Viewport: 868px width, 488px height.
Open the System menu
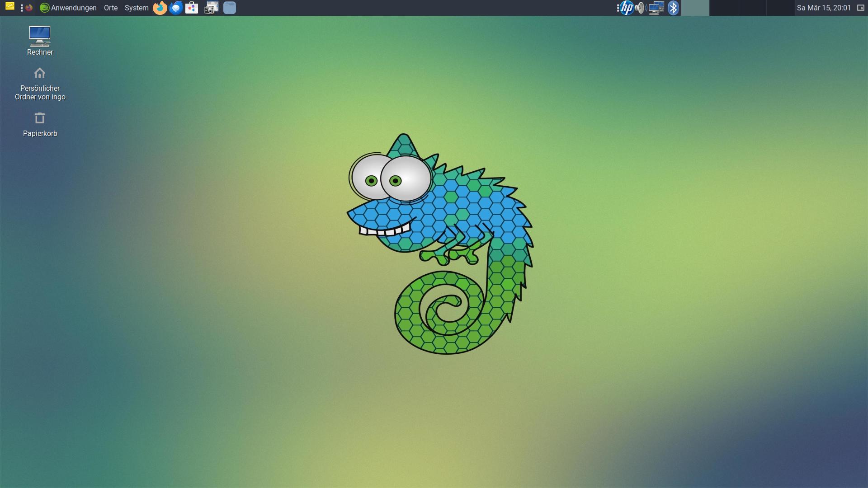click(136, 8)
